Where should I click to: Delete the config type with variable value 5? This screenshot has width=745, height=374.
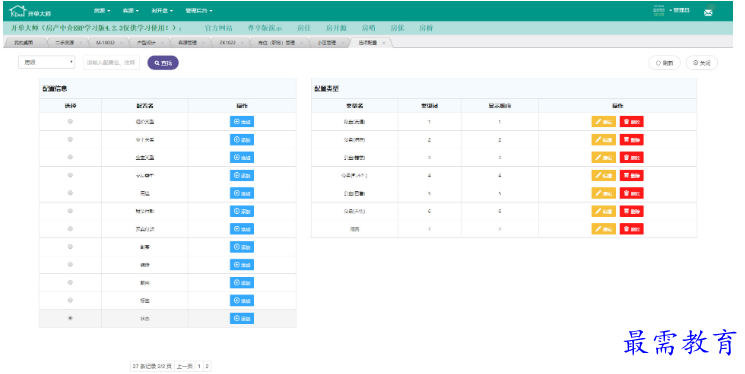point(631,193)
